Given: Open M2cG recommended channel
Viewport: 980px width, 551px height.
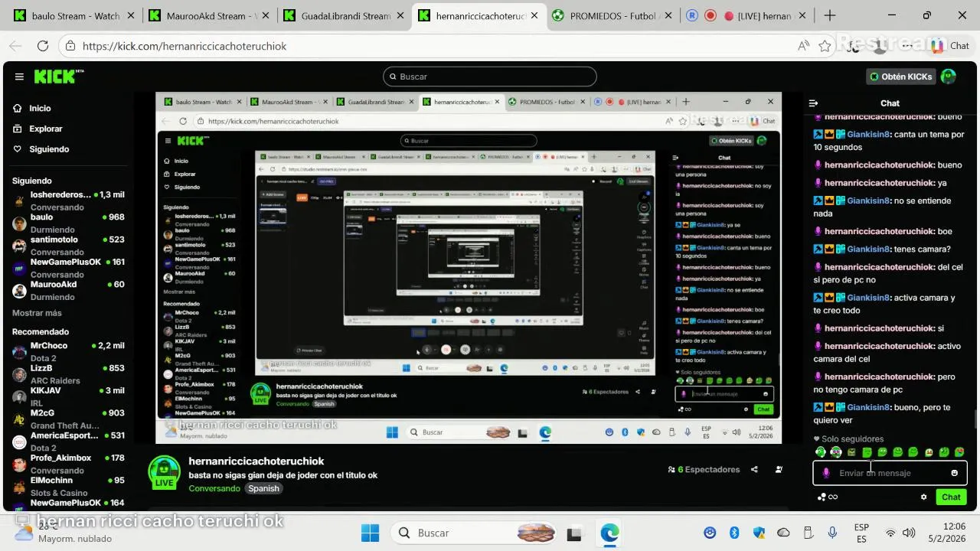Looking at the screenshot, I should tap(68, 419).
